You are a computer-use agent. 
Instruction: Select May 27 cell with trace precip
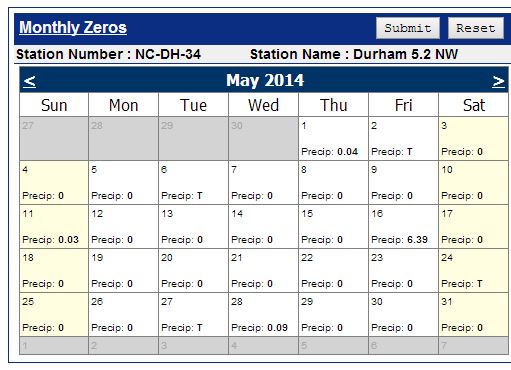(193, 315)
